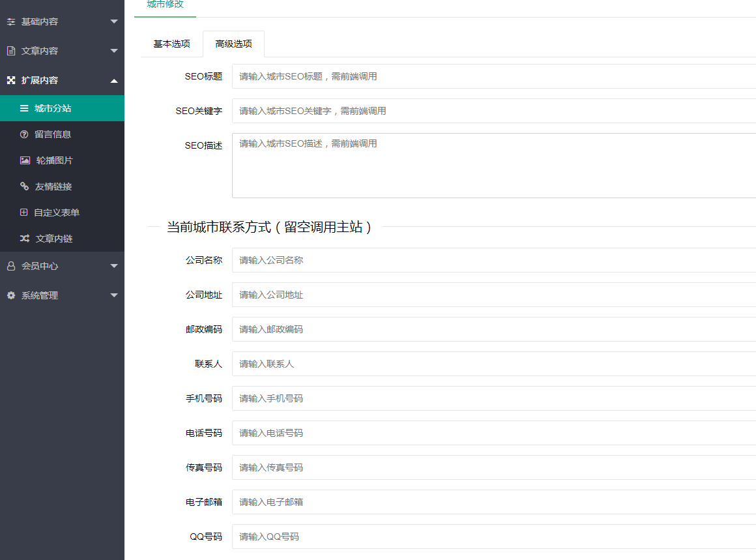Collapse the 扩展内容 sidebar section

[62, 80]
